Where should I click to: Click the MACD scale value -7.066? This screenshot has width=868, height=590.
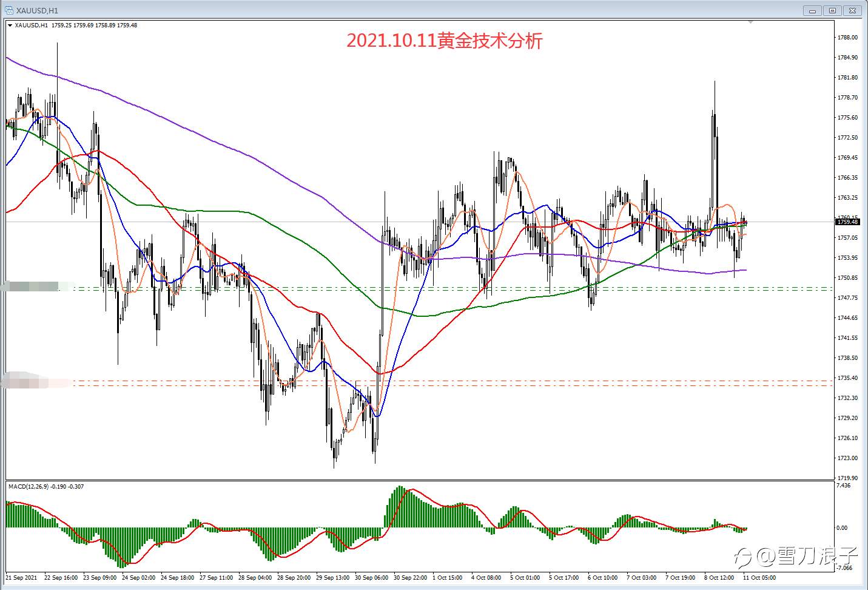click(845, 569)
